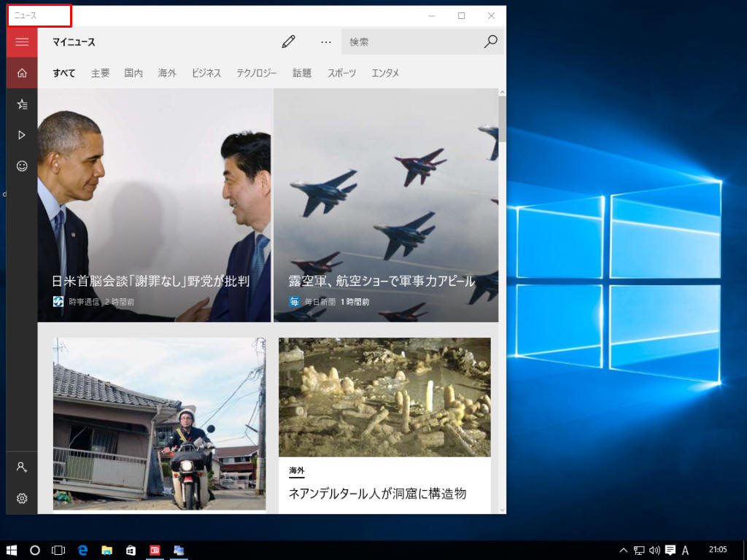747x560 pixels.
Task: Open the Videos play icon in sidebar
Action: coord(22,135)
